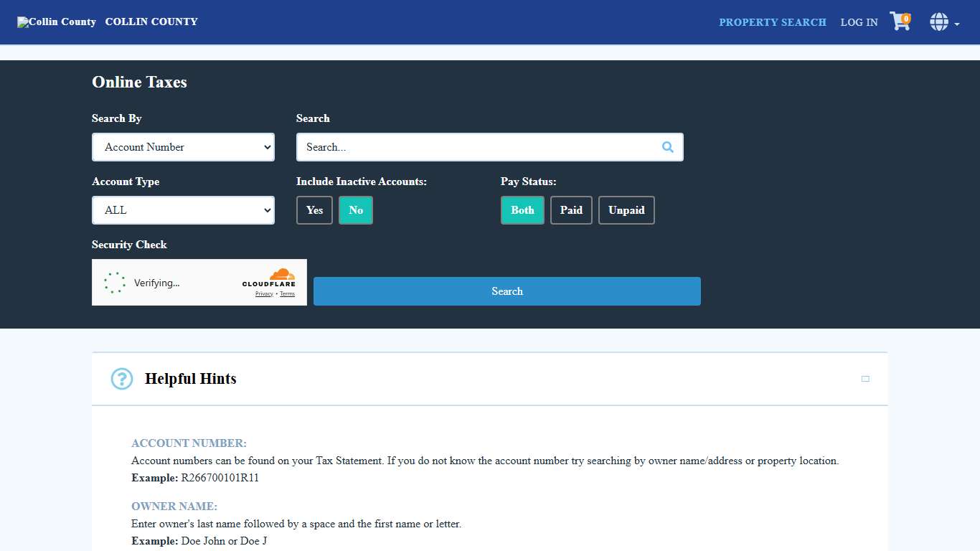Image resolution: width=980 pixels, height=551 pixels.
Task: Click the Cloudflare logo
Action: (x=270, y=278)
